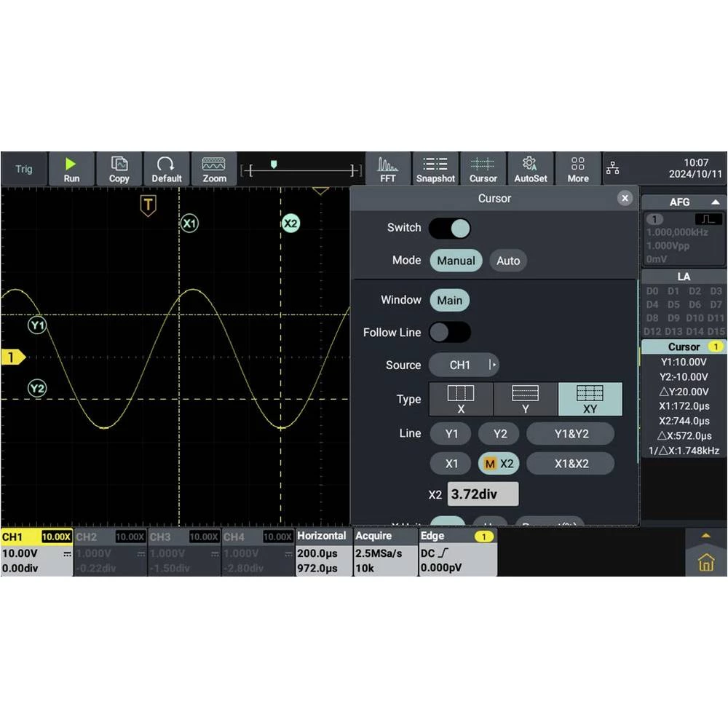
Task: Run AutoSet from the toolbar
Action: [x=530, y=169]
